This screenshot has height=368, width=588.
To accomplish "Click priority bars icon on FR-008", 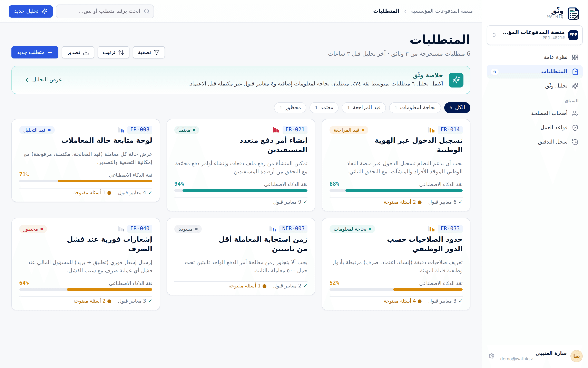I will tap(121, 130).
